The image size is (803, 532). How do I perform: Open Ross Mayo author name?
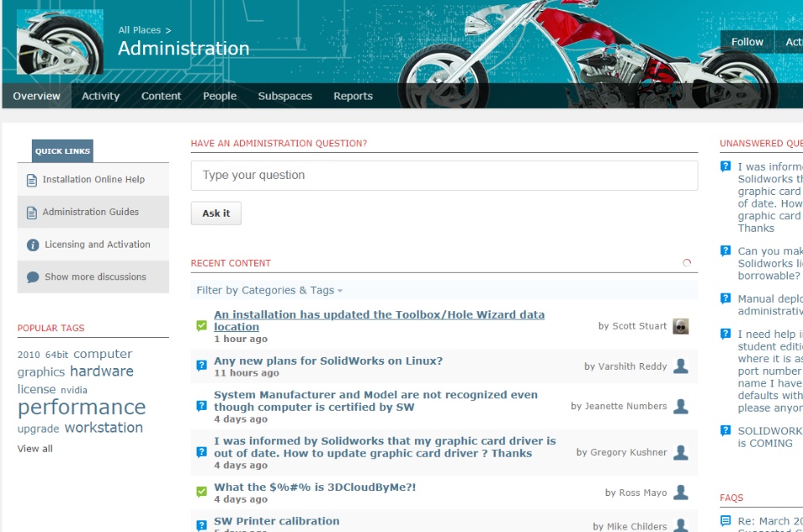(643, 493)
